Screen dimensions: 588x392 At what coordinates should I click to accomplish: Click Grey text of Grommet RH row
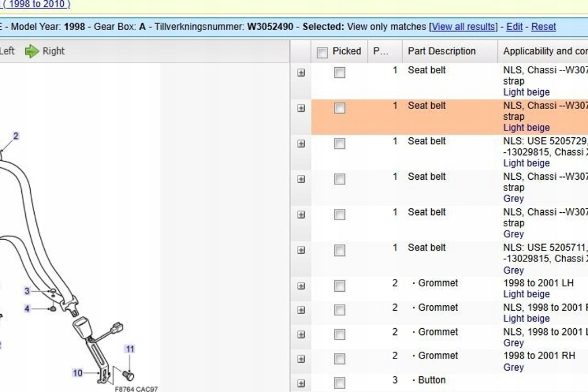(x=514, y=367)
